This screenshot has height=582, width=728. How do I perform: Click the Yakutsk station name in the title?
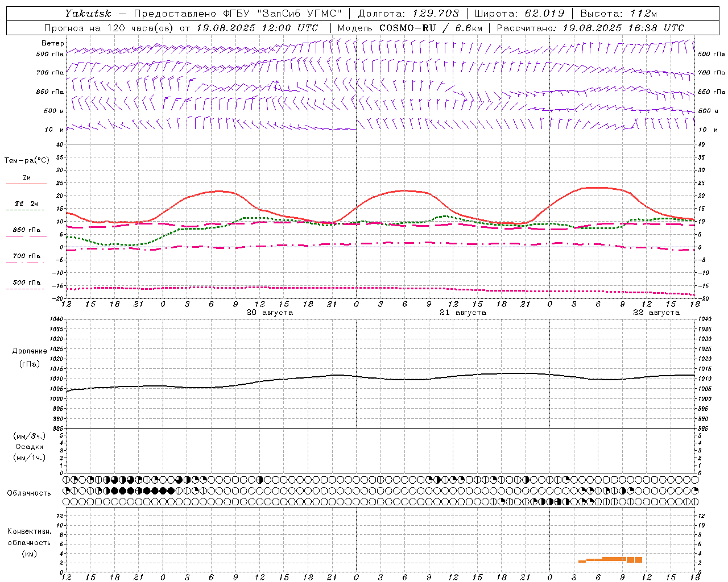coord(88,14)
